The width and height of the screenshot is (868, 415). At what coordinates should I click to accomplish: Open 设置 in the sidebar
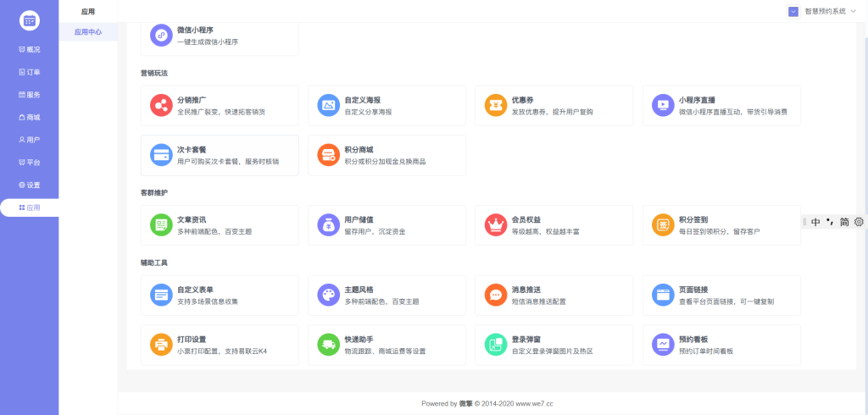pyautogui.click(x=30, y=185)
